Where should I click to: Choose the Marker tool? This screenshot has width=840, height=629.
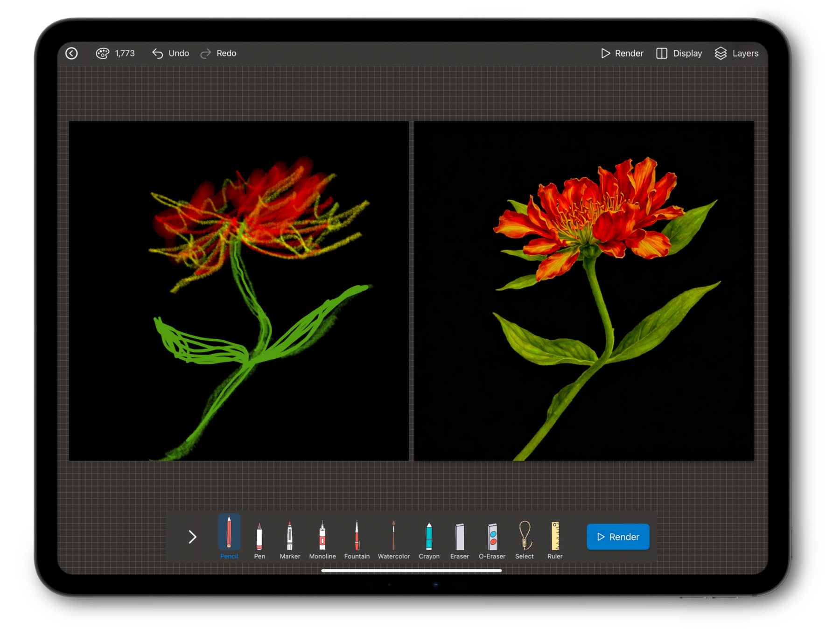[290, 538]
